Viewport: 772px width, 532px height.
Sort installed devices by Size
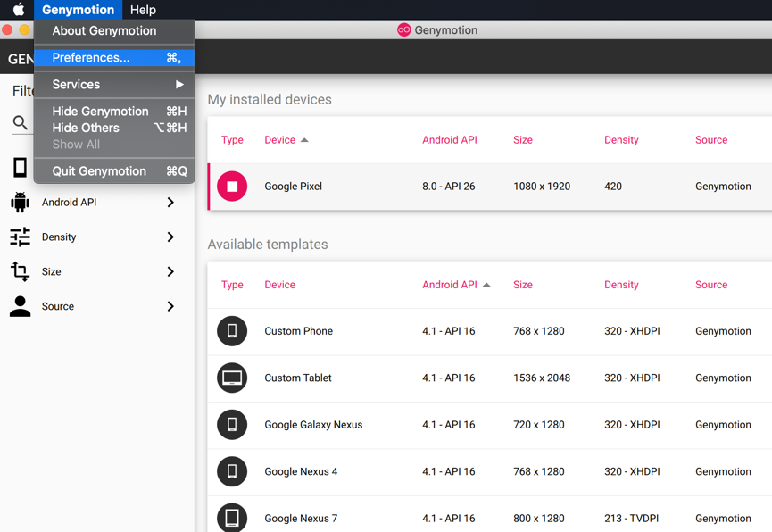523,140
